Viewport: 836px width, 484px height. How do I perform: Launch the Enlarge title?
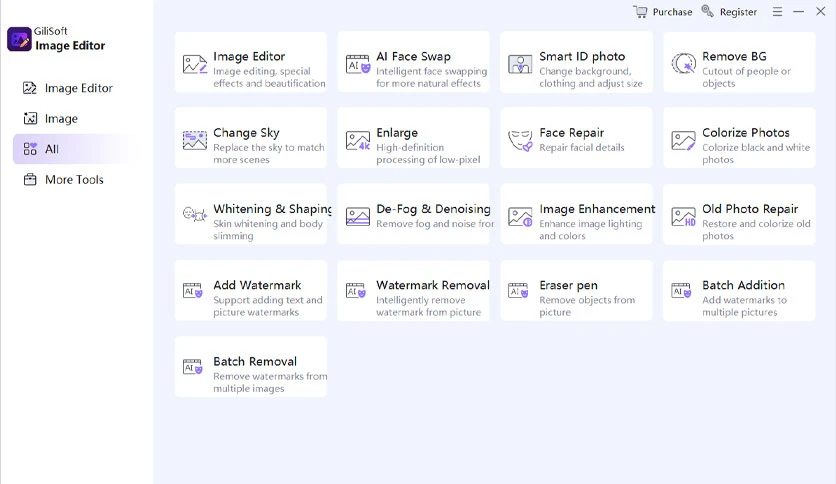[x=397, y=133]
